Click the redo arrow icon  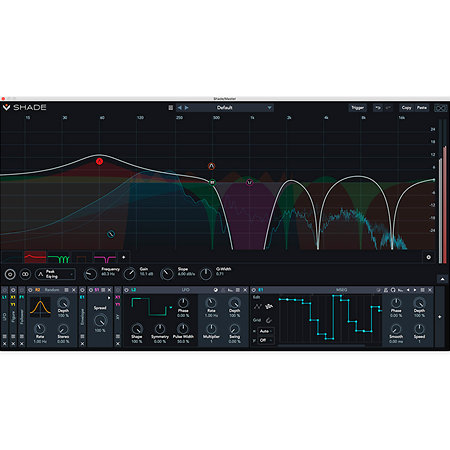tap(388, 108)
